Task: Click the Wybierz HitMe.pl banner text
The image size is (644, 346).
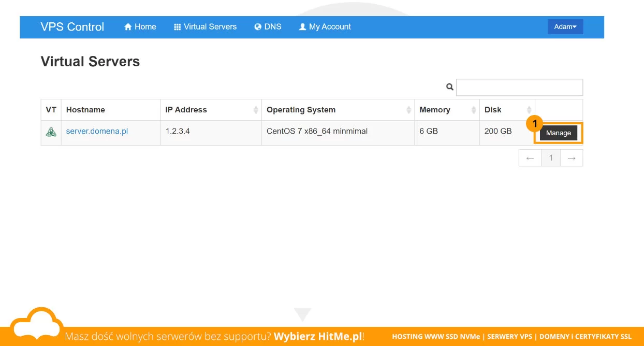Action: 318,337
